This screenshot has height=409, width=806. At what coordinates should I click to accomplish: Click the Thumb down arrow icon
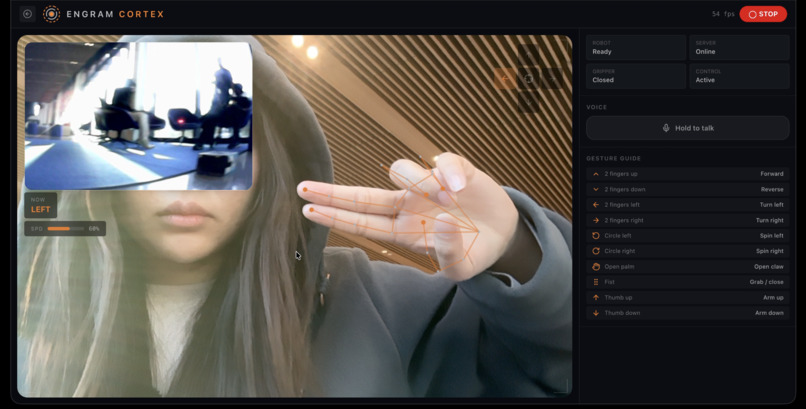(x=596, y=313)
